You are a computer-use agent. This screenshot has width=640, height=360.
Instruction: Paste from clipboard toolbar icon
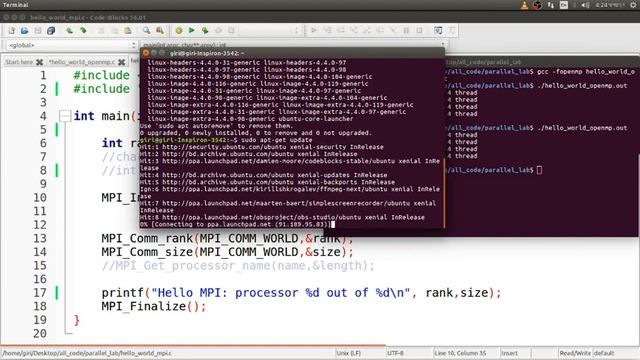pos(128,31)
